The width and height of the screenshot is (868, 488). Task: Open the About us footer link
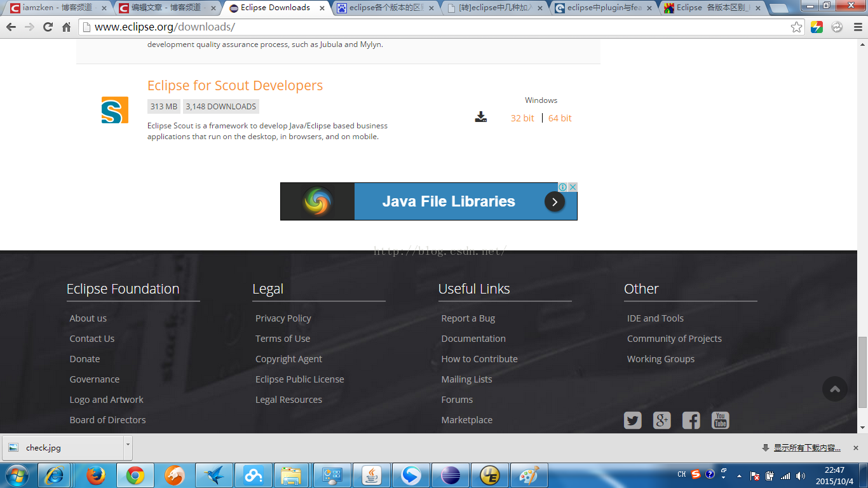tap(88, 318)
